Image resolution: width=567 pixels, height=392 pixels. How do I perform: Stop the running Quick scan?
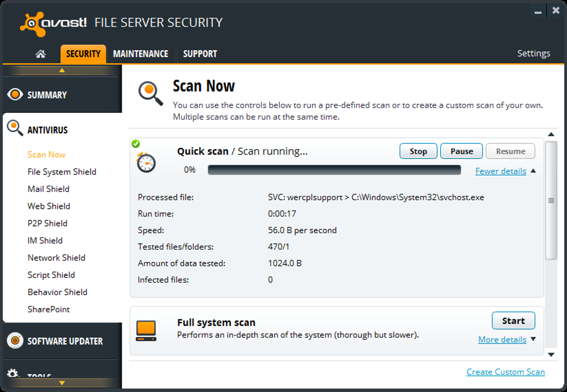click(418, 151)
